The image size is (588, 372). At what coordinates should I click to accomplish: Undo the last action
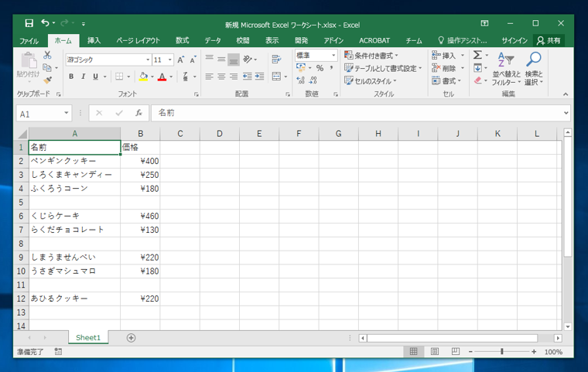pos(45,23)
